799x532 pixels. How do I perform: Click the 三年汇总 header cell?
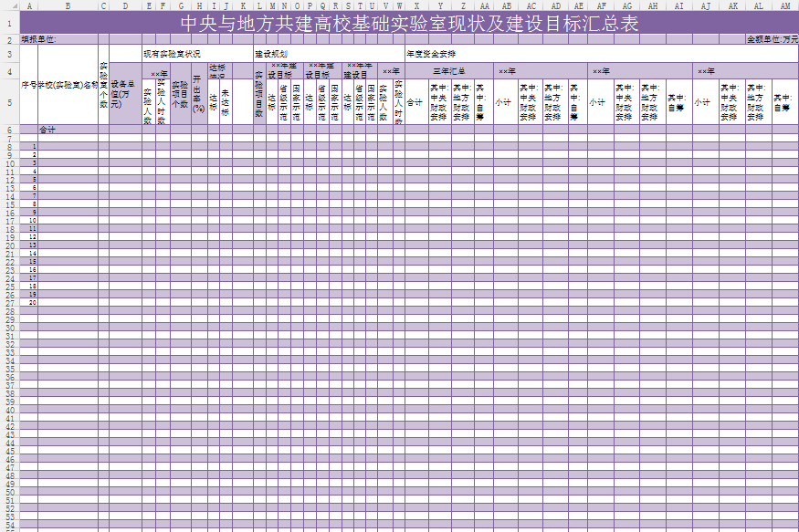(448, 70)
